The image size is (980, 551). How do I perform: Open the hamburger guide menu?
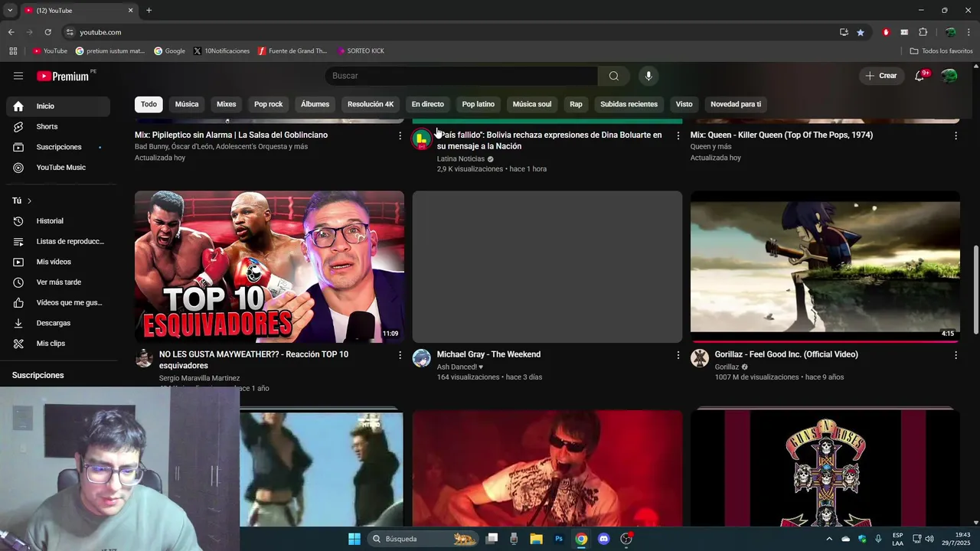(18, 76)
